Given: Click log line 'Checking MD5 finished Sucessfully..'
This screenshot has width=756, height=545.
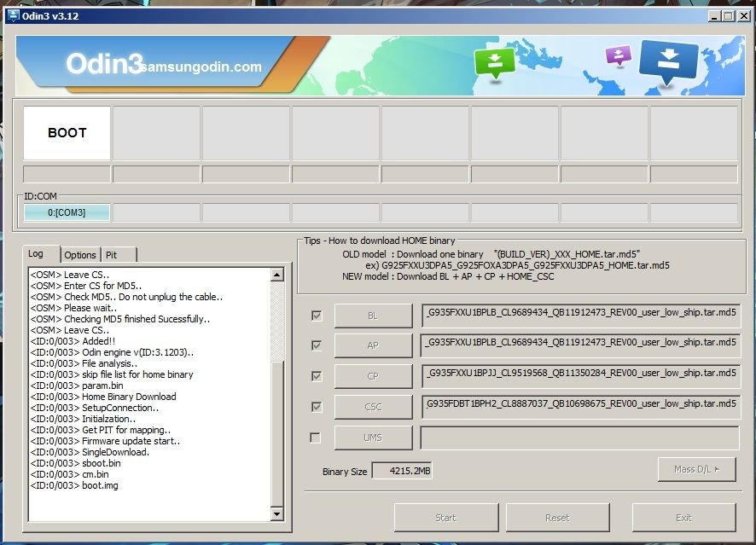Looking at the screenshot, I should [120, 319].
